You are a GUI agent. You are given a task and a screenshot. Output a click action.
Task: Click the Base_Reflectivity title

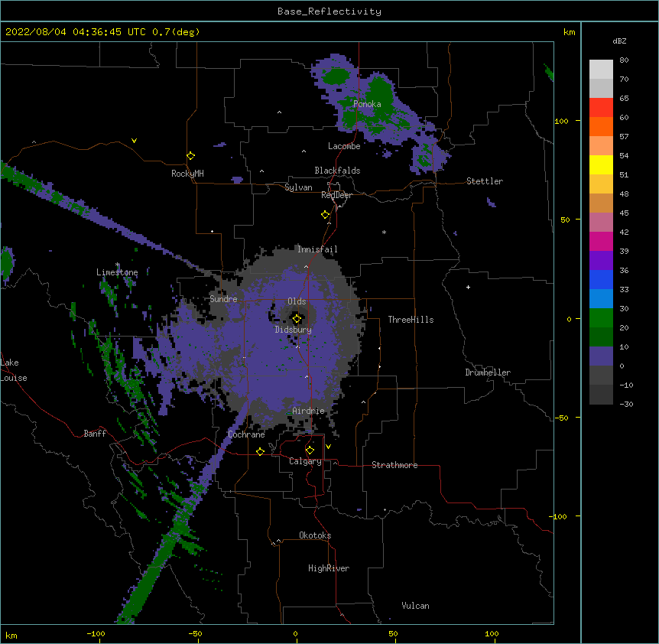pos(329,11)
